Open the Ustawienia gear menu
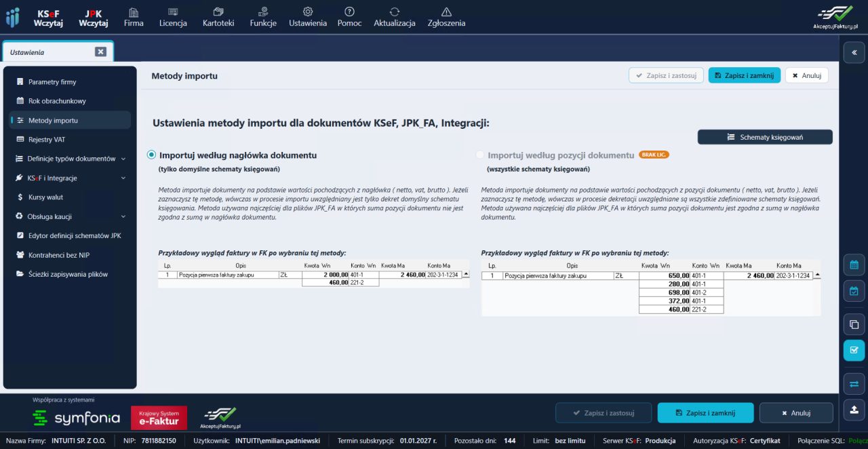 tap(308, 18)
